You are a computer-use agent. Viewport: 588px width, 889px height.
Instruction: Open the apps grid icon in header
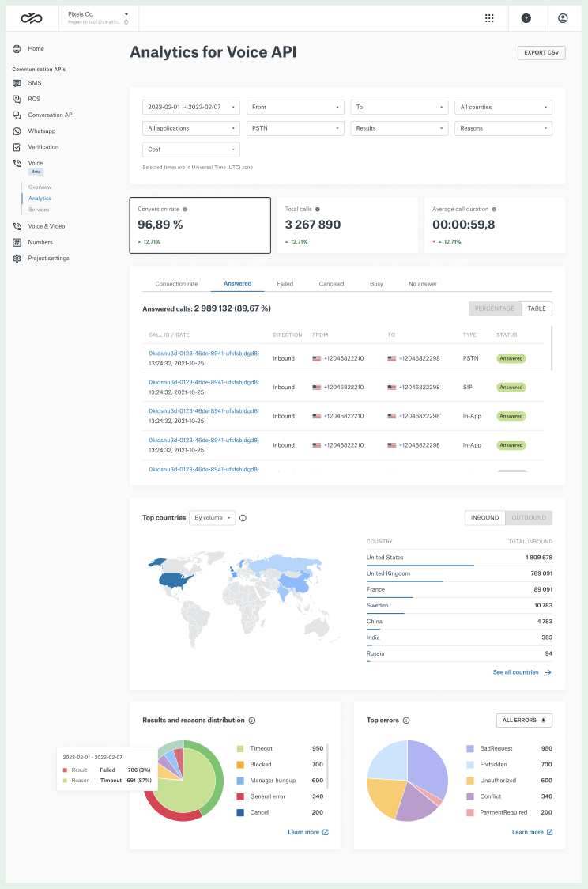point(489,17)
